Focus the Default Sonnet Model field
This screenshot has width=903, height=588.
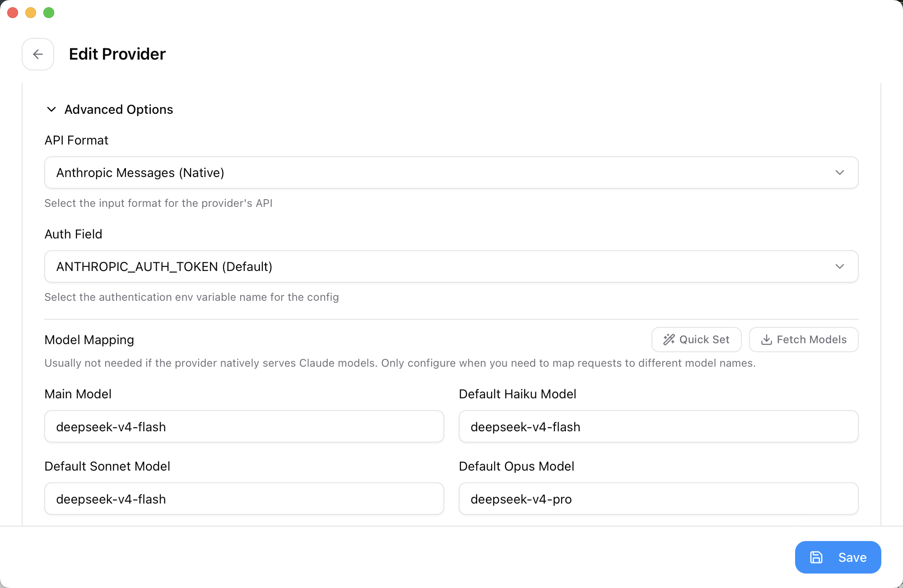[x=244, y=499]
